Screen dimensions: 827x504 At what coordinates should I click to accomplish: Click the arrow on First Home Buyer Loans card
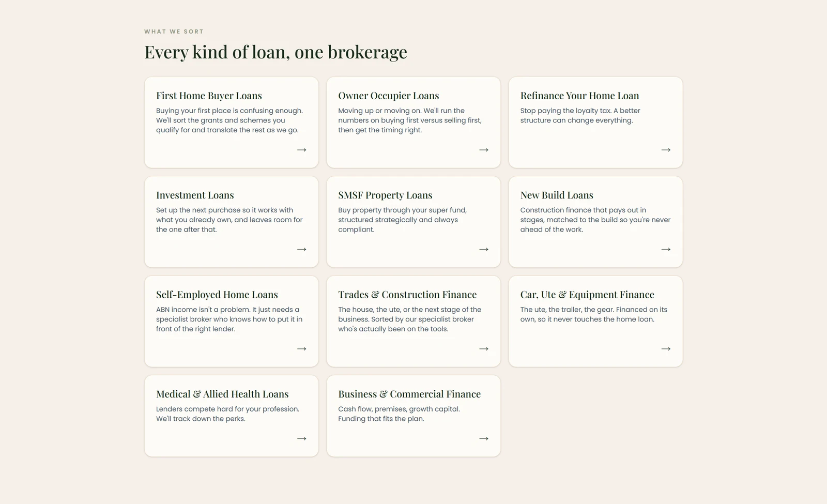point(302,150)
